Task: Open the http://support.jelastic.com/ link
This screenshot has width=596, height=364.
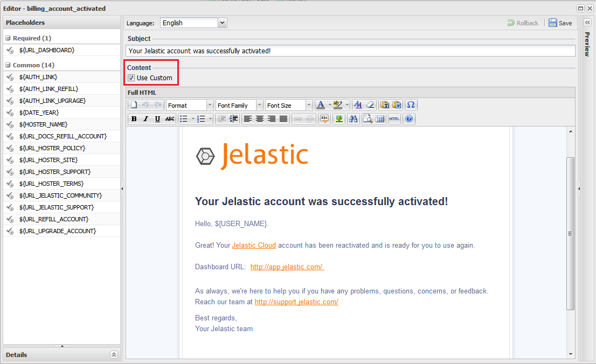Action: tap(296, 302)
